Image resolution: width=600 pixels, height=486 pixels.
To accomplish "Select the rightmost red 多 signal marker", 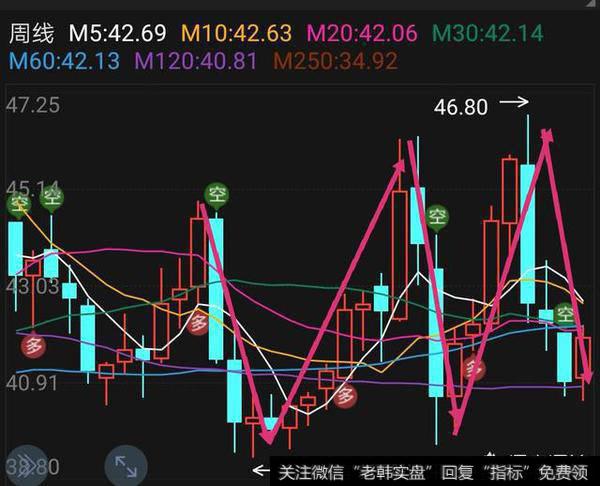I will pos(473,370).
